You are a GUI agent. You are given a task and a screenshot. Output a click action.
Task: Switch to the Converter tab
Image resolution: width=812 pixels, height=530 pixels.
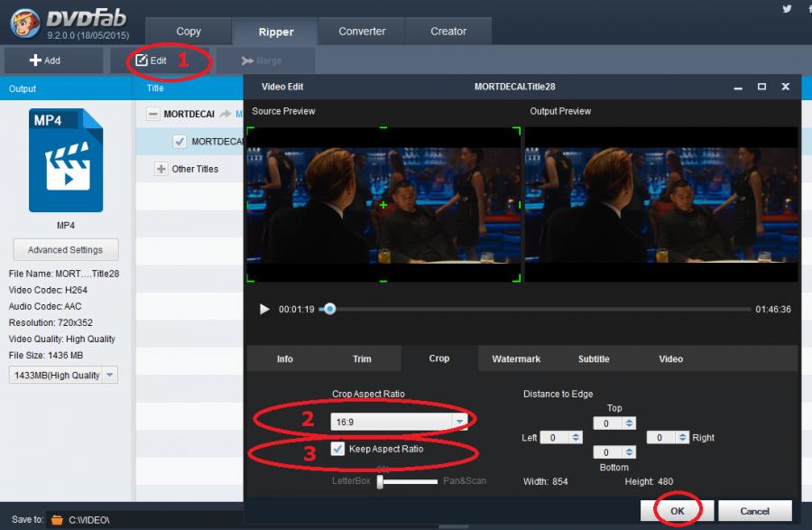[x=362, y=31]
